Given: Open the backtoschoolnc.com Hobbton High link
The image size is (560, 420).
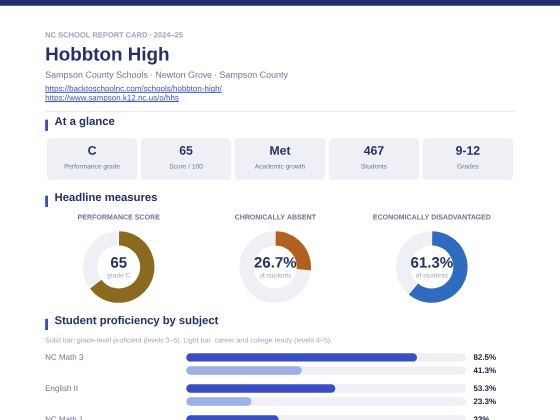Looking at the screenshot, I should click(134, 88).
